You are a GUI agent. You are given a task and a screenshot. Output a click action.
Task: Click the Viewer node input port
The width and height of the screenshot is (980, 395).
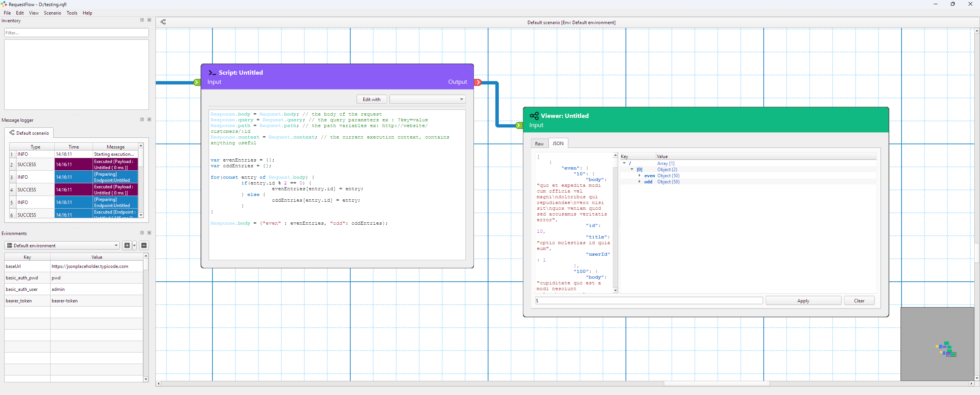519,126
